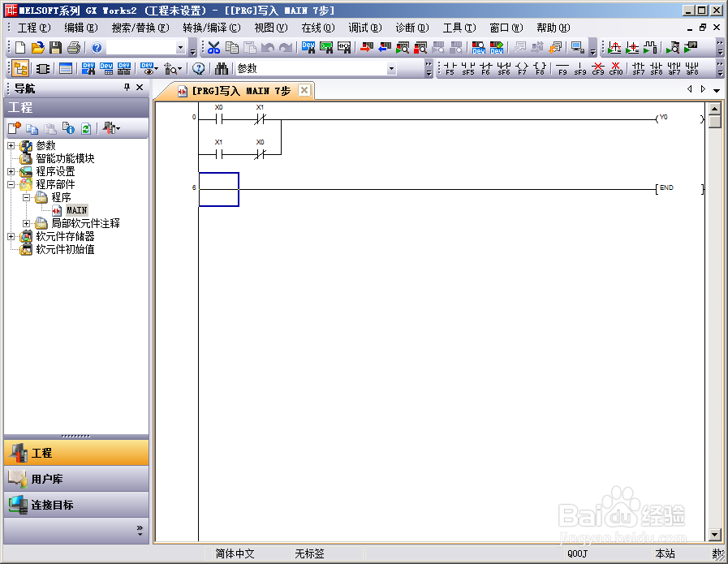Screen dimensions: 728x564
Task: Close the navigation panel
Action: [140, 88]
